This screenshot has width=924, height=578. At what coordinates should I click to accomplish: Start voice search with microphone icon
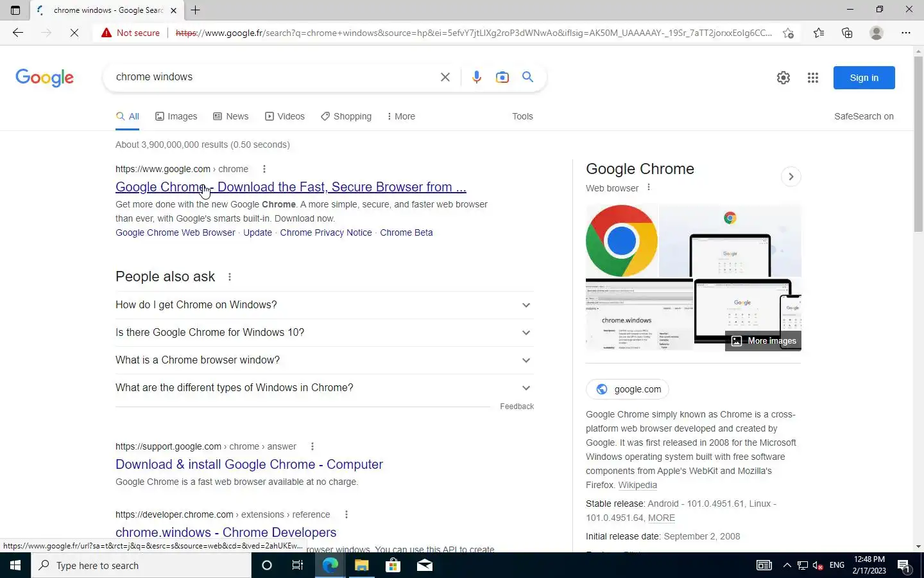(476, 77)
